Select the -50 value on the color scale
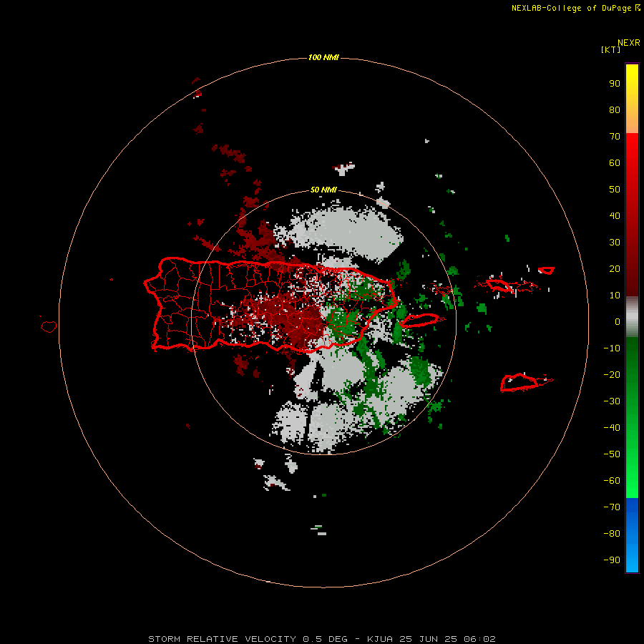 [612, 454]
